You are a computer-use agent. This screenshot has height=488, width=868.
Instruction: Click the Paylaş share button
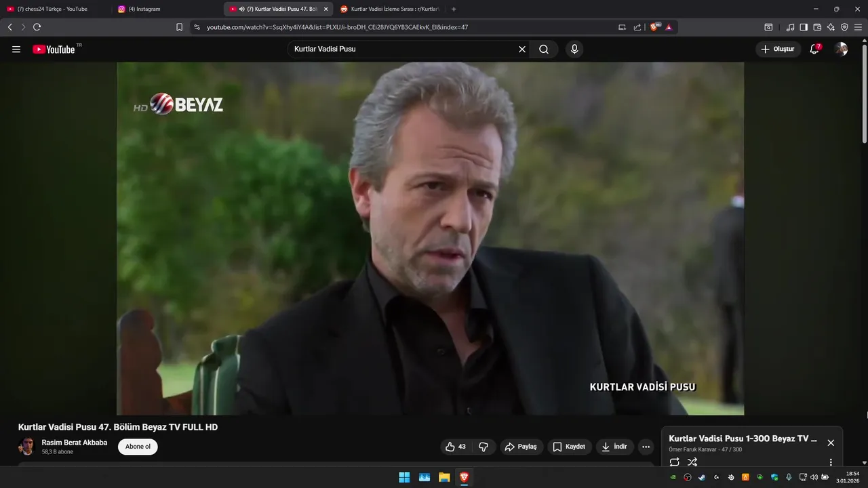(x=521, y=447)
